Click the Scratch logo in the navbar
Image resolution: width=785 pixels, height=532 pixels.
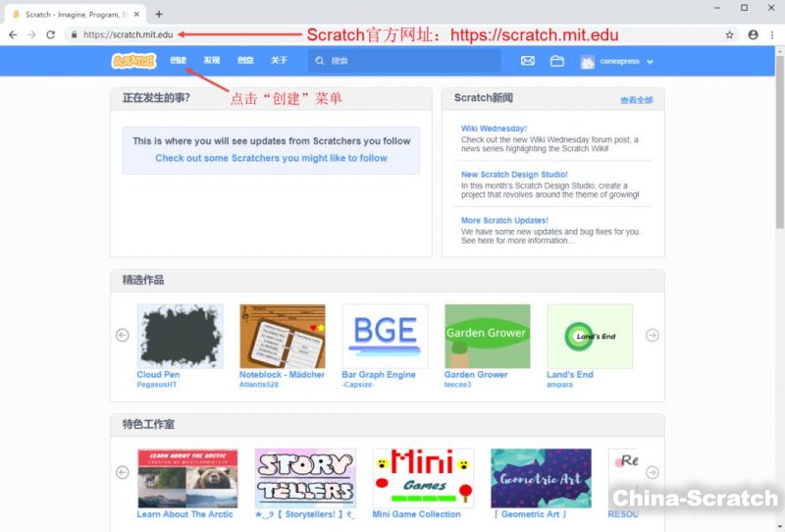[132, 61]
